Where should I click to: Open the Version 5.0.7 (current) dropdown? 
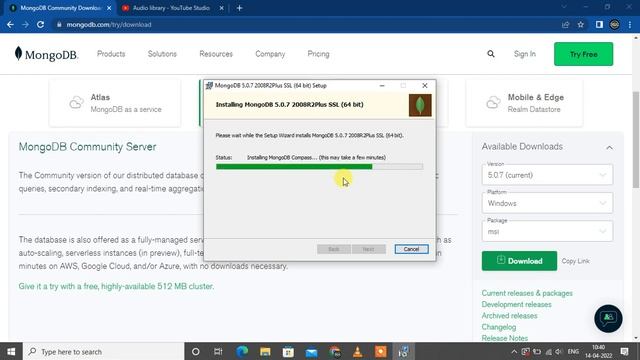547,175
